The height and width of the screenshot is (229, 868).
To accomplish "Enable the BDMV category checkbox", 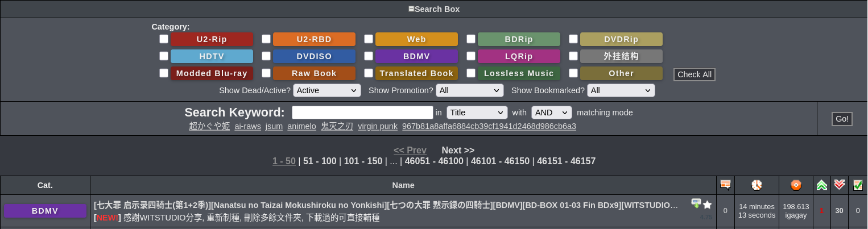I will pos(369,56).
